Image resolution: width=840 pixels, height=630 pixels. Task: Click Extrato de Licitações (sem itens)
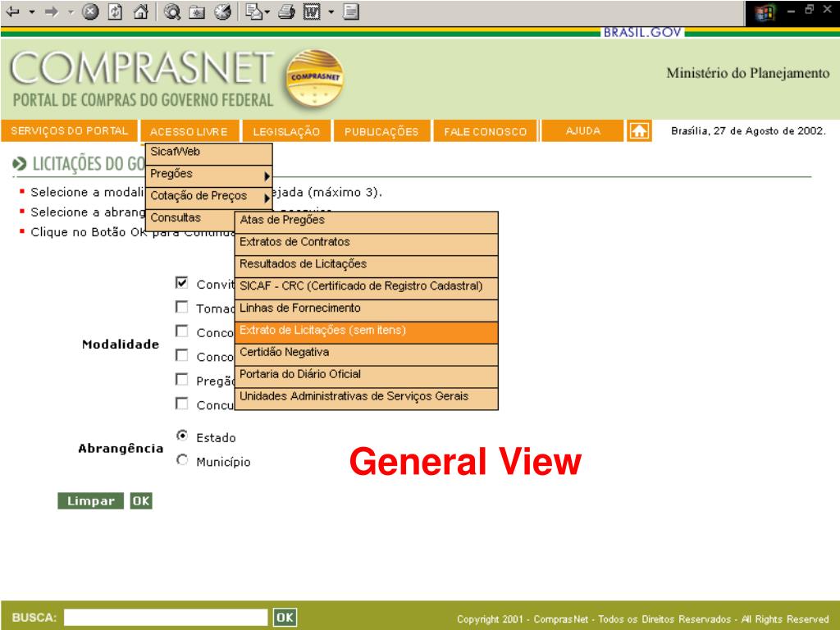point(367,332)
